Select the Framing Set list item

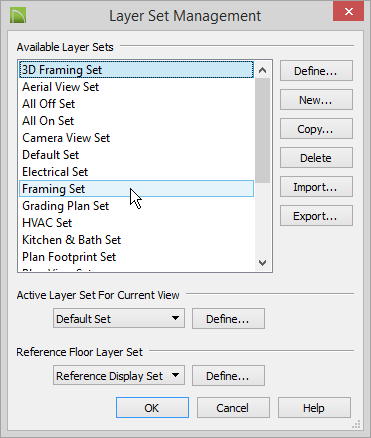[136, 189]
